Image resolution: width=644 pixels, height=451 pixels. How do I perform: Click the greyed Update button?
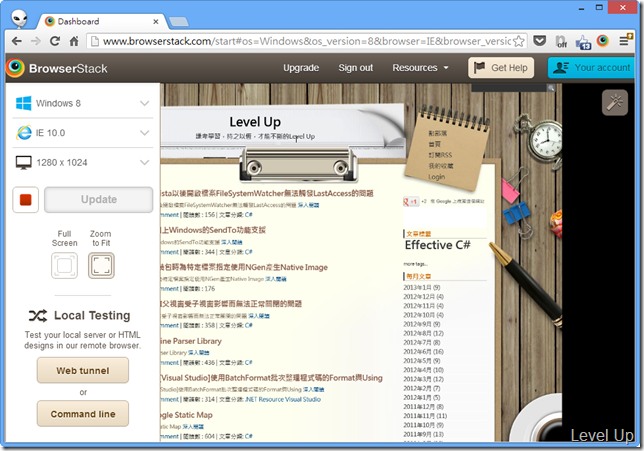point(99,200)
